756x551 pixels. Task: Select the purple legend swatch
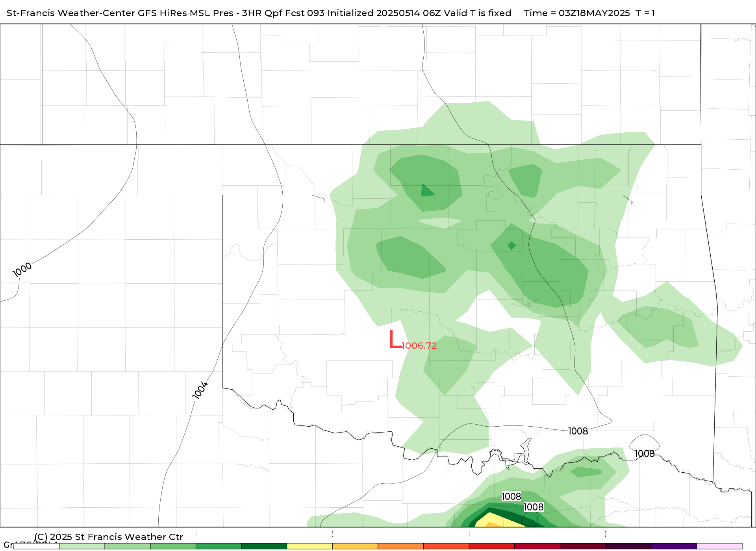pyautogui.click(x=674, y=546)
